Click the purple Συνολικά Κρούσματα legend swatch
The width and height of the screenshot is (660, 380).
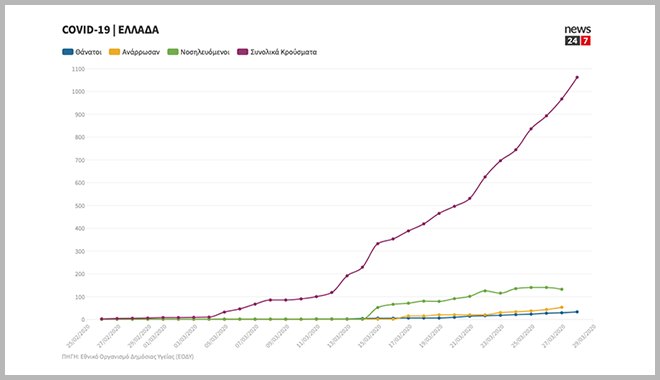coord(243,52)
